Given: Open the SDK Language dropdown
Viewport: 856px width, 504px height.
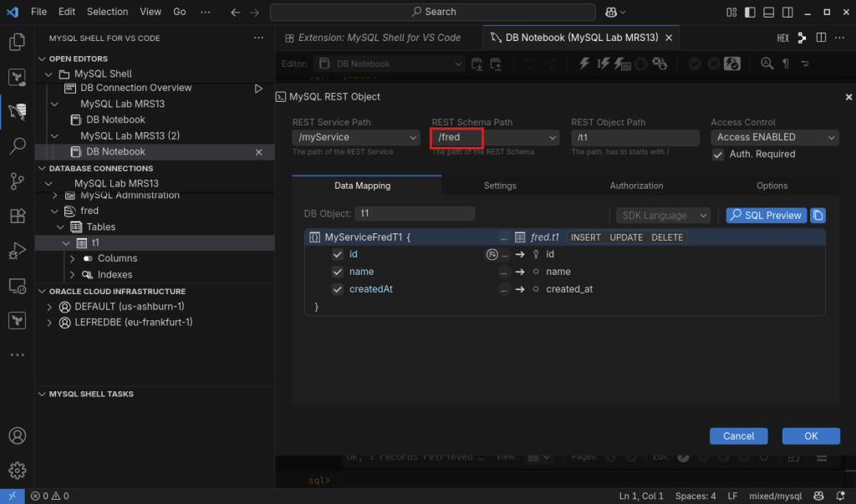Looking at the screenshot, I should pyautogui.click(x=663, y=216).
